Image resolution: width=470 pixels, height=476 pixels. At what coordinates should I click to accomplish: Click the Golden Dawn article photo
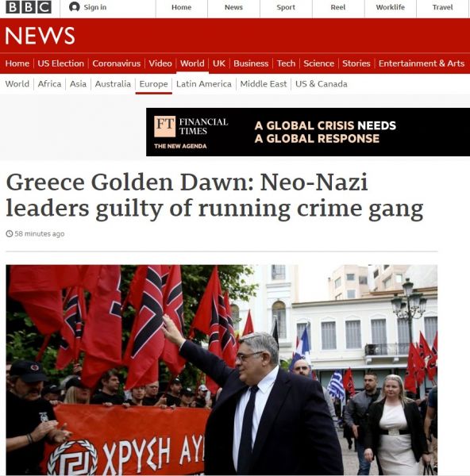coord(222,370)
